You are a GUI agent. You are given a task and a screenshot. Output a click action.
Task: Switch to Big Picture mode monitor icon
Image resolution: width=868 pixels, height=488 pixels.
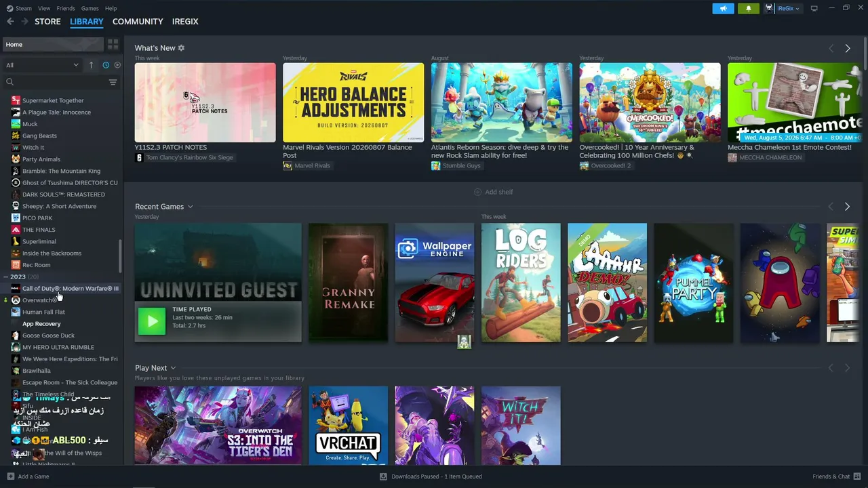pyautogui.click(x=814, y=8)
